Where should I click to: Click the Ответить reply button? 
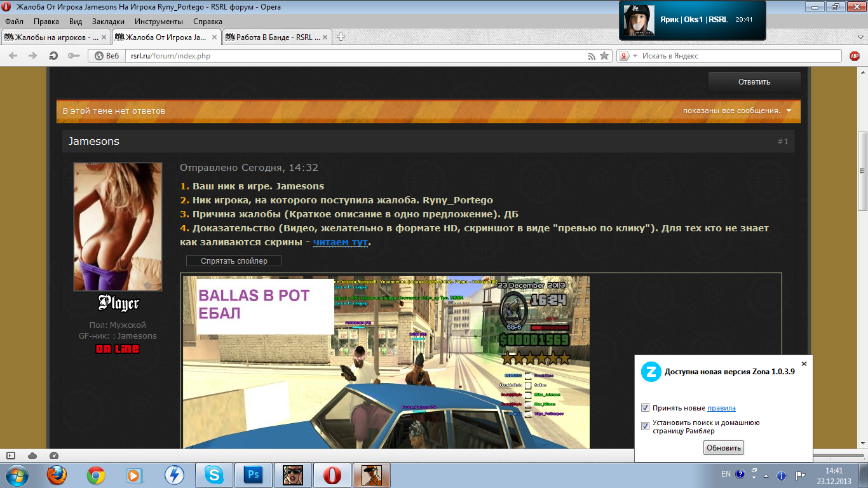754,82
